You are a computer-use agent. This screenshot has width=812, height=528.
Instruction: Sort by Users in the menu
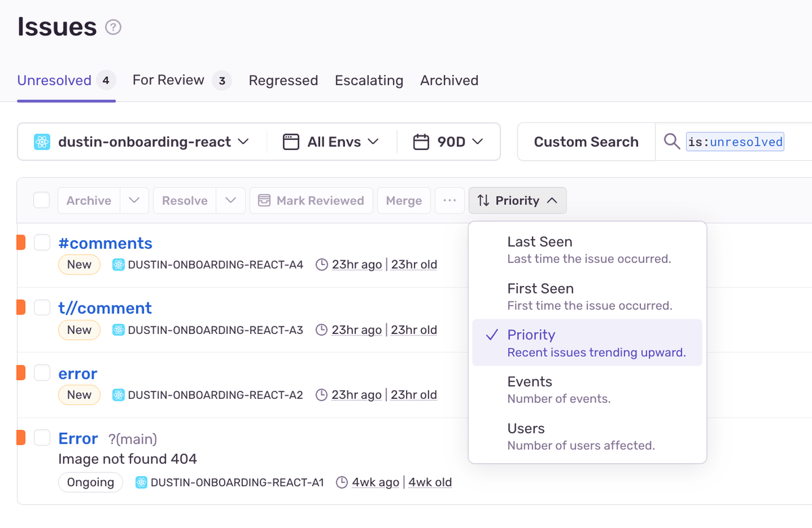click(587, 436)
